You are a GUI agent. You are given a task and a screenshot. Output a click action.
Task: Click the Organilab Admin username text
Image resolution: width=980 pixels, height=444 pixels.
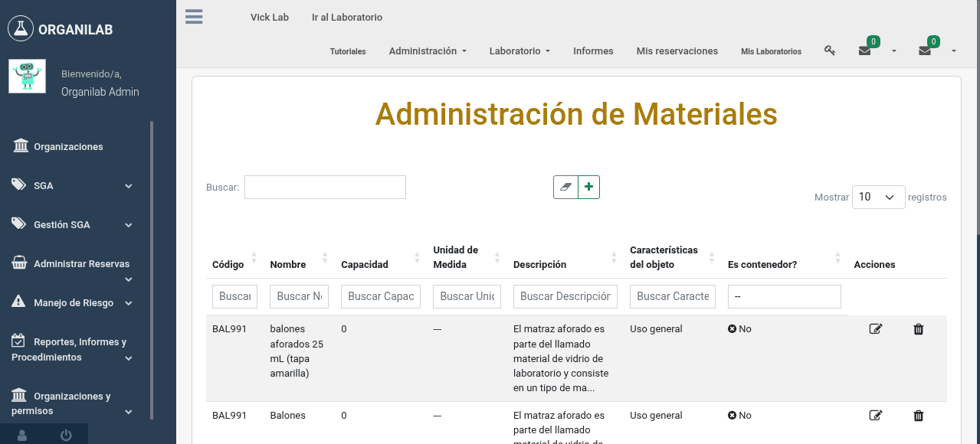click(100, 92)
